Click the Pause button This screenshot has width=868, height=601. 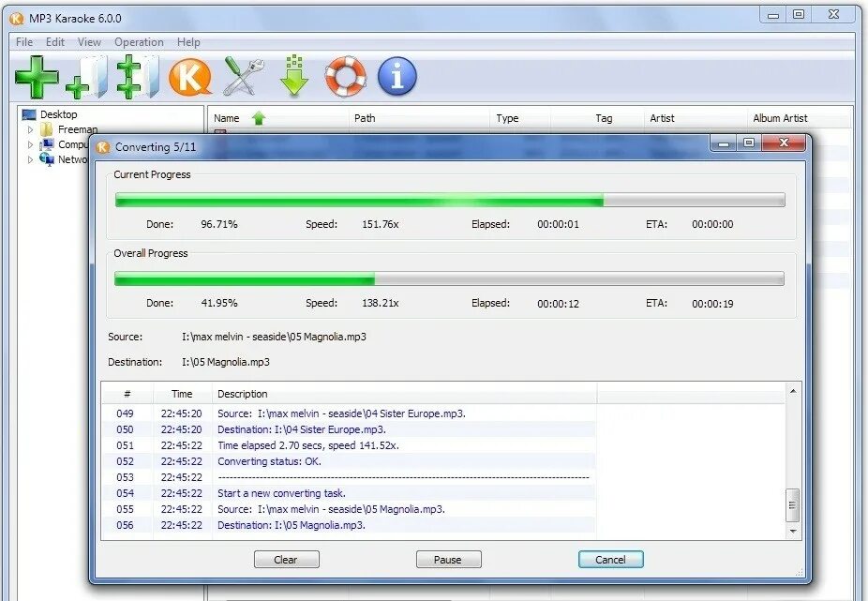[448, 560]
